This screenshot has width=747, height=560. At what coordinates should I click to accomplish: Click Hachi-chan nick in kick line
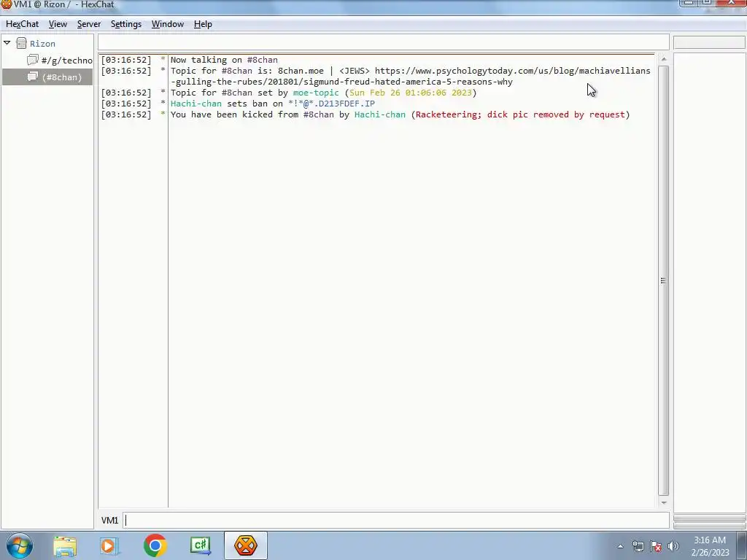click(x=379, y=114)
